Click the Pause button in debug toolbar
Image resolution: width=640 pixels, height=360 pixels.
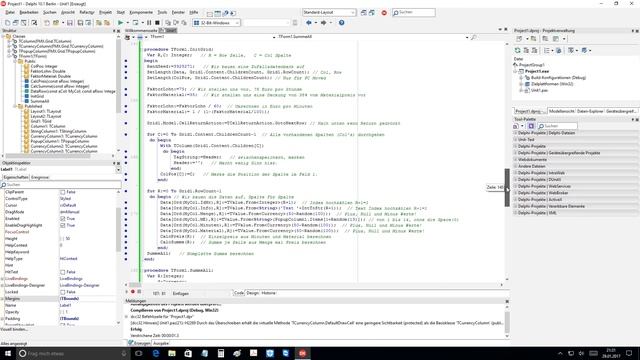149,23
